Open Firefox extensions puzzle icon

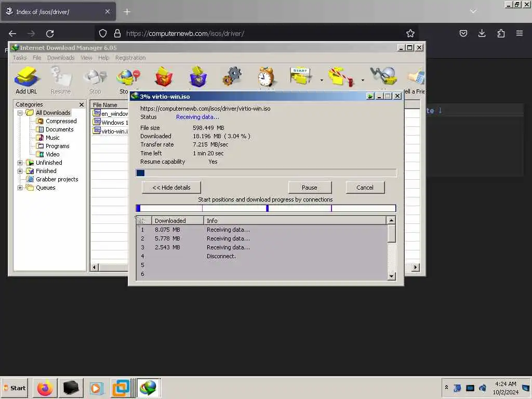[501, 33]
